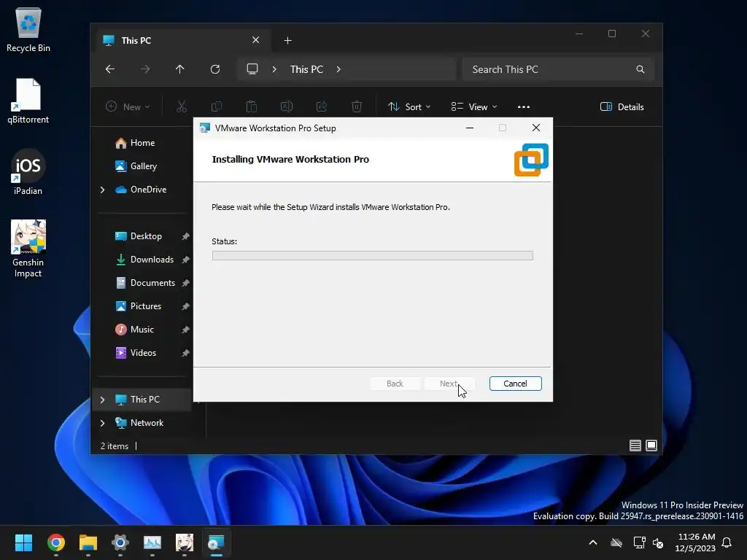
Task: Click the Delete trash icon in toolbar
Action: point(356,106)
